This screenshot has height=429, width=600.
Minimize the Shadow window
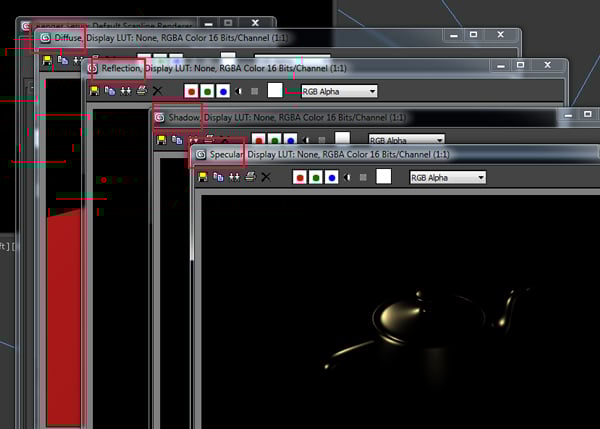pyautogui.click(x=568, y=115)
